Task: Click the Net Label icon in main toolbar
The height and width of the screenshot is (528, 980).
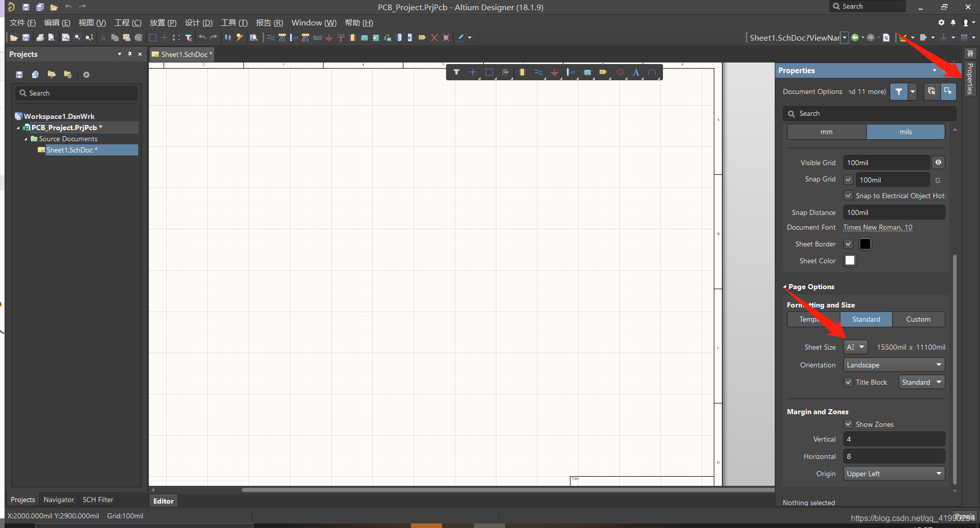Action: pos(317,38)
